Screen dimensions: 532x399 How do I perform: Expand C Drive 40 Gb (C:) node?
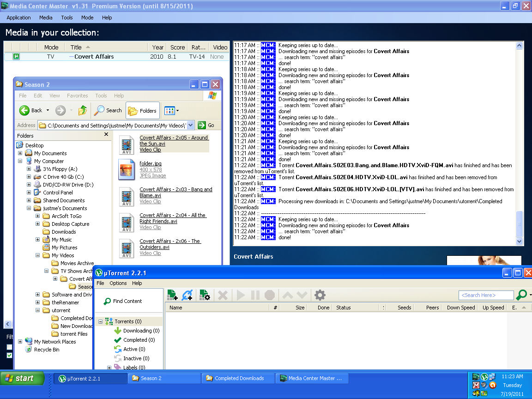click(x=29, y=176)
